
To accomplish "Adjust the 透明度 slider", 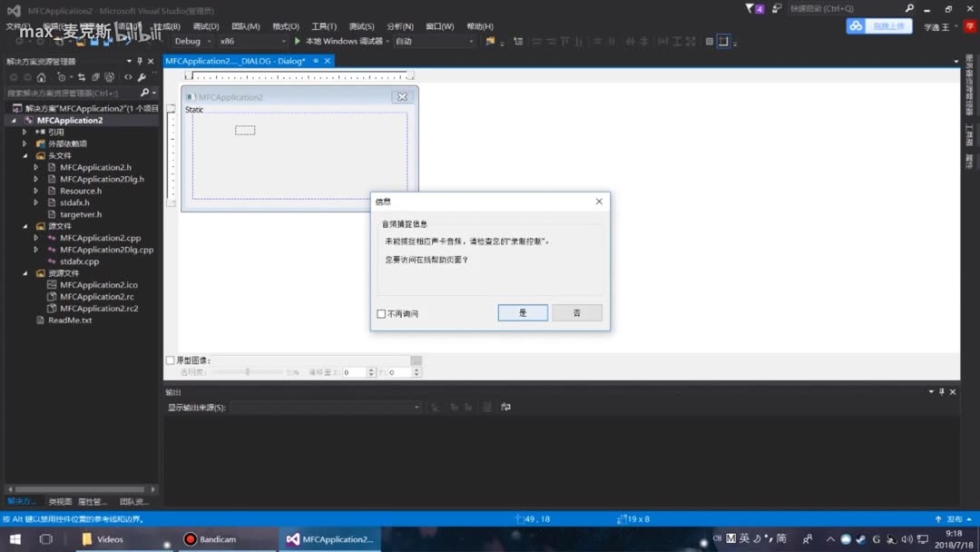I will point(248,371).
